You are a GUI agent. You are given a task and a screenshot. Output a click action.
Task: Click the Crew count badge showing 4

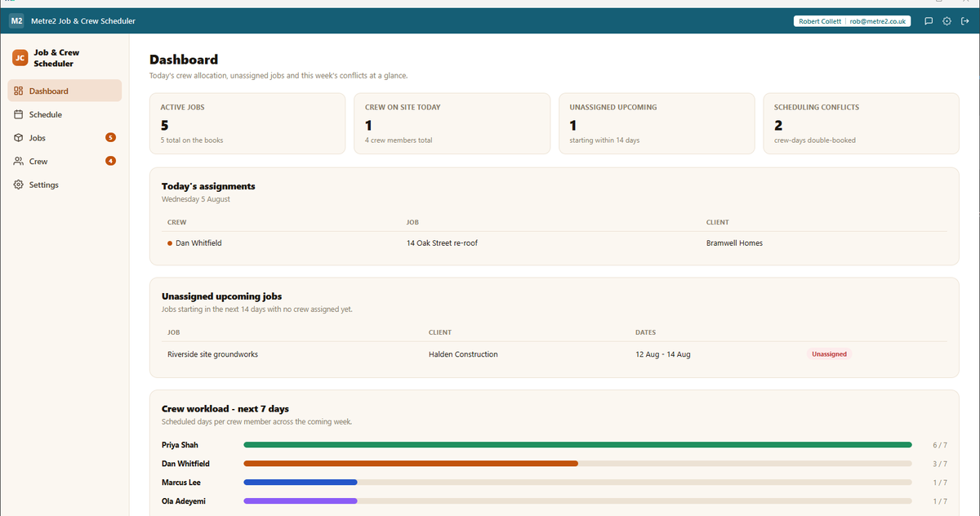coord(110,161)
